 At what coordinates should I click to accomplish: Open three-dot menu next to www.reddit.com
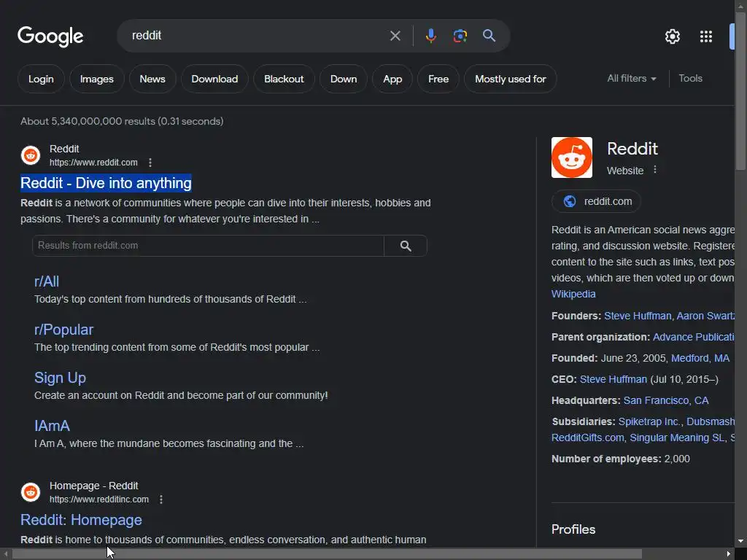[150, 163]
